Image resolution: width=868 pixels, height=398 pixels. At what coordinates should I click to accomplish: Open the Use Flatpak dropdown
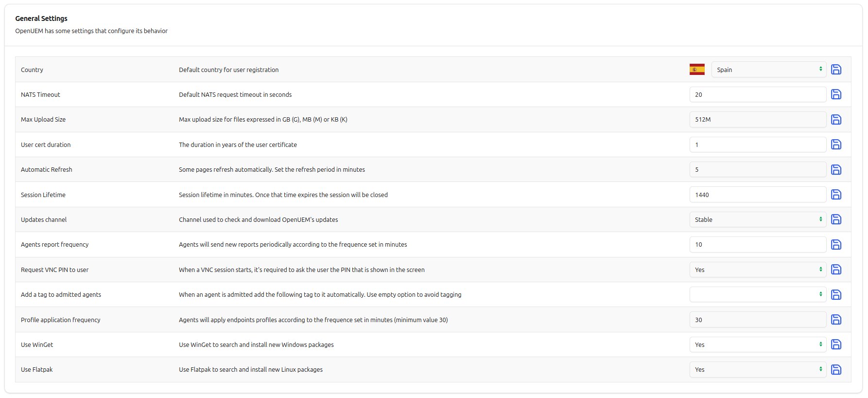tap(758, 369)
